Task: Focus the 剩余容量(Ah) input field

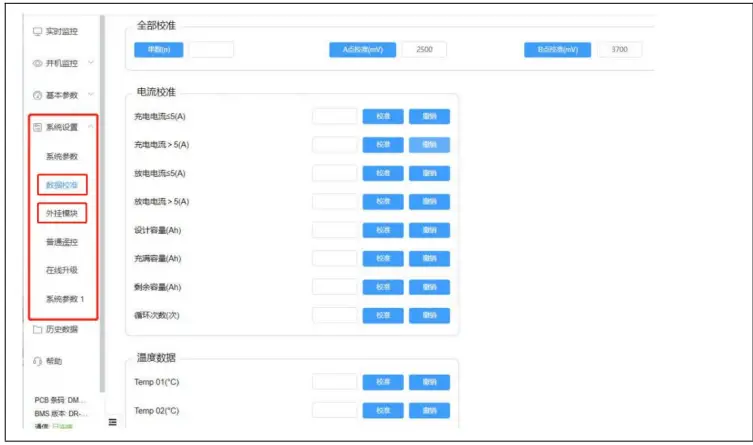Action: pos(335,287)
